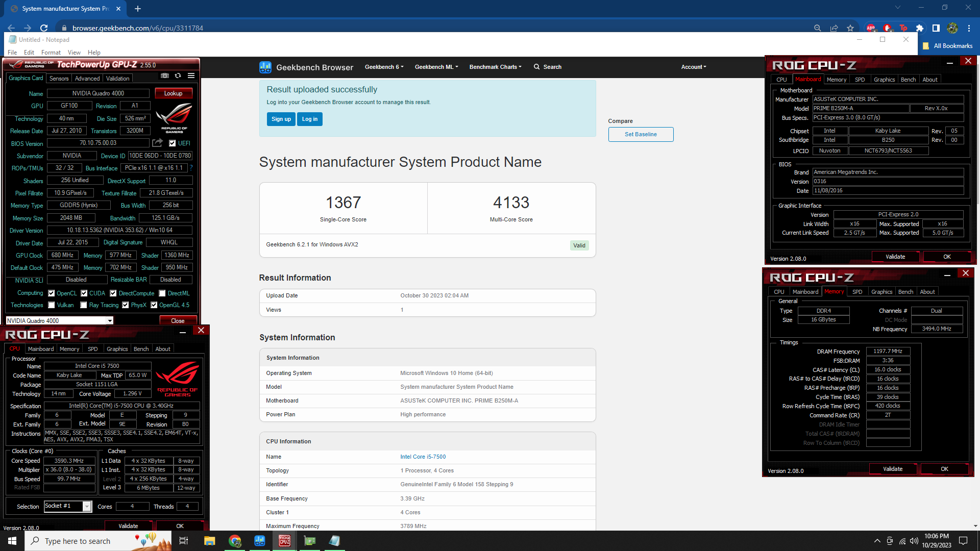Open Validation tab in GPU-Z
This screenshot has height=551, width=980.
pyautogui.click(x=118, y=78)
